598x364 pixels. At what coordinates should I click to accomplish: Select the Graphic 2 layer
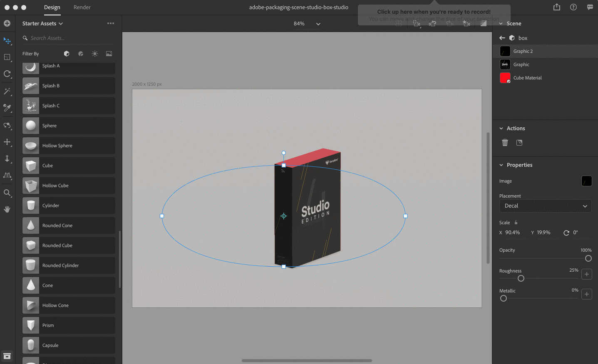pyautogui.click(x=545, y=51)
